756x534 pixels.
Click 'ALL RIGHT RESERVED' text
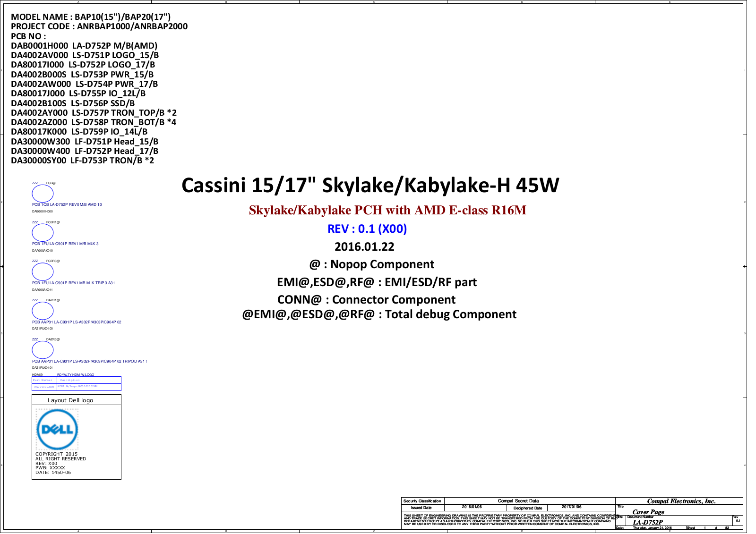[x=61, y=459]
